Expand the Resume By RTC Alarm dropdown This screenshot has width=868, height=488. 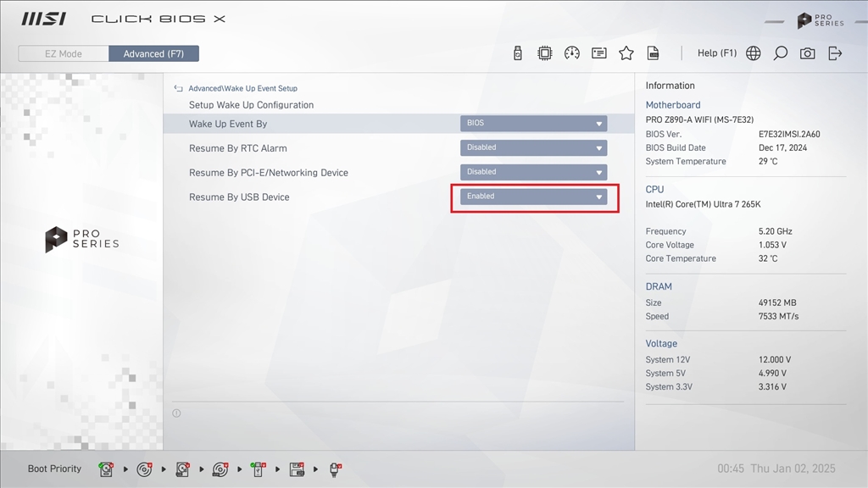[x=534, y=147]
